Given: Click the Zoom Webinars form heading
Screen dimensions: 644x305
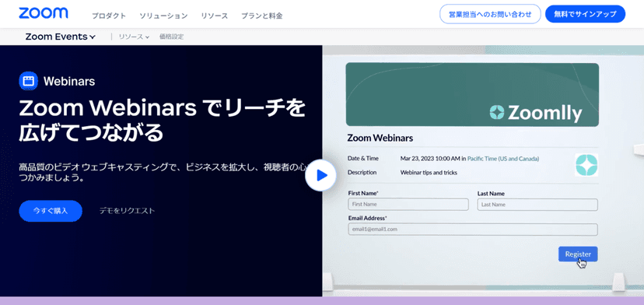Looking at the screenshot, I should click(380, 138).
